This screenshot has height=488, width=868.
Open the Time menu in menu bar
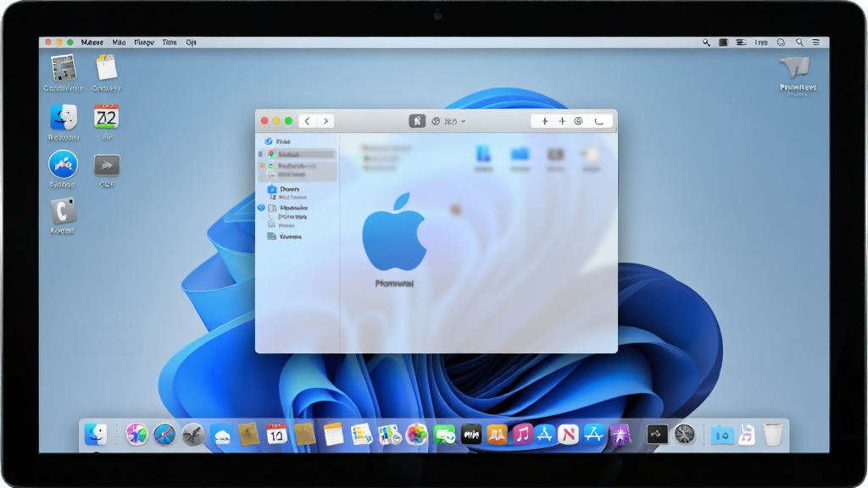(170, 42)
